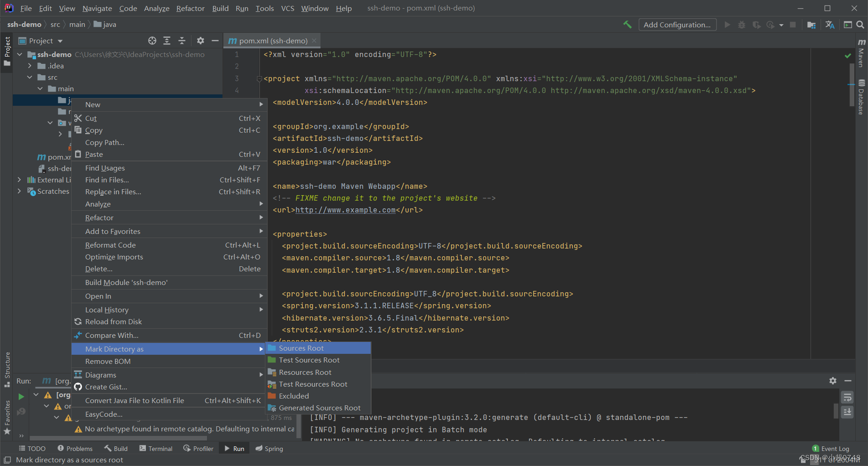Click Create Gist... in context menu

click(x=169, y=387)
